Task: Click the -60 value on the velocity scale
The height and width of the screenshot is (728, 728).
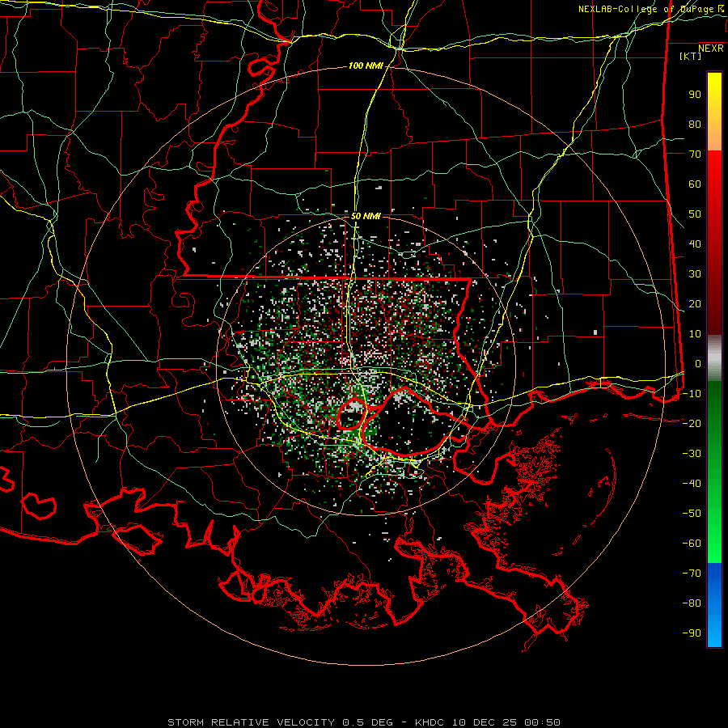Action: [692, 544]
